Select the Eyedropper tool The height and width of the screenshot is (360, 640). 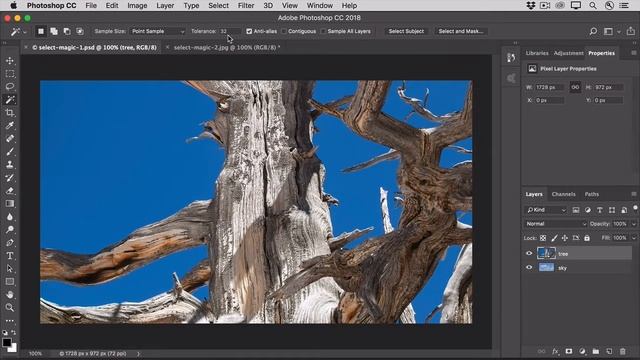pos(10,126)
